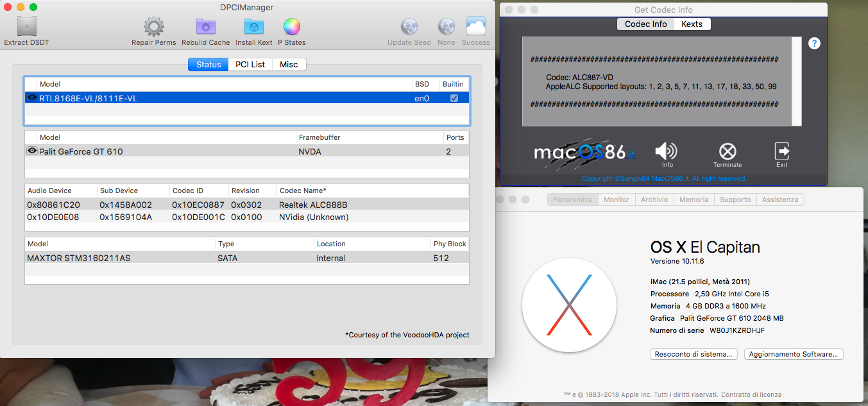Select the MAXTOR STM3160211AS disk row
This screenshot has height=406, width=868.
(x=247, y=258)
